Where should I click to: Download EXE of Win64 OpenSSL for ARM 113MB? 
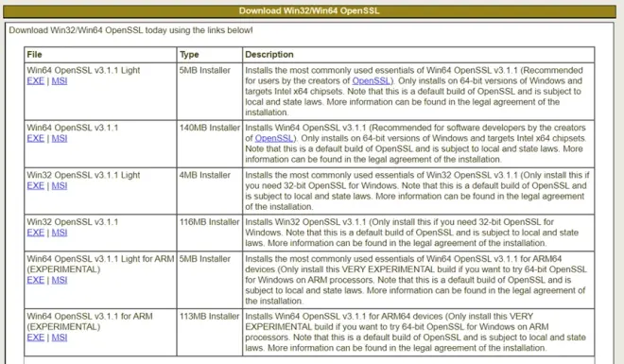pos(35,338)
